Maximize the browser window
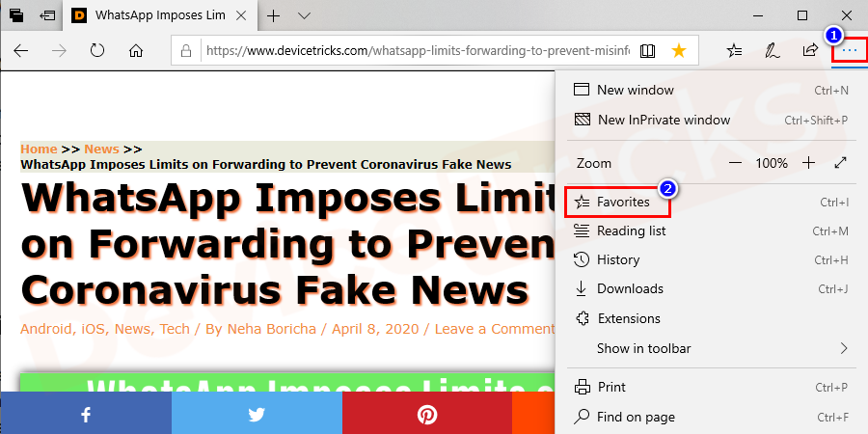868x434 pixels. point(802,15)
